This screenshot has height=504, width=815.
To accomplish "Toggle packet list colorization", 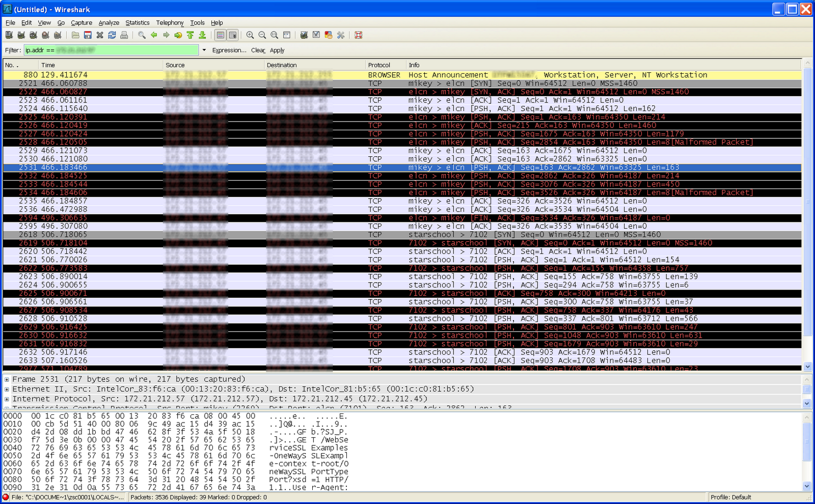I will (x=221, y=35).
